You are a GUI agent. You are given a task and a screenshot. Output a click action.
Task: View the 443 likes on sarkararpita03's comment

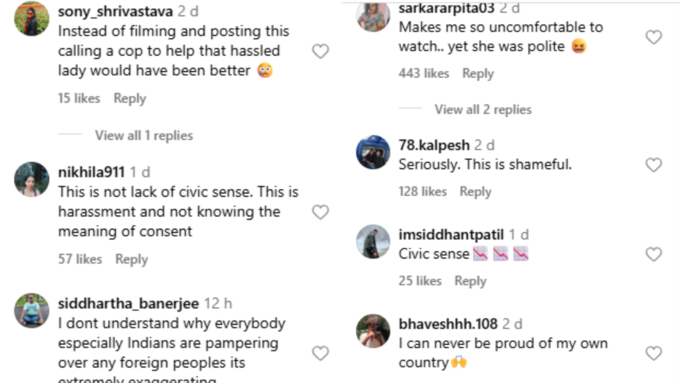click(x=424, y=74)
